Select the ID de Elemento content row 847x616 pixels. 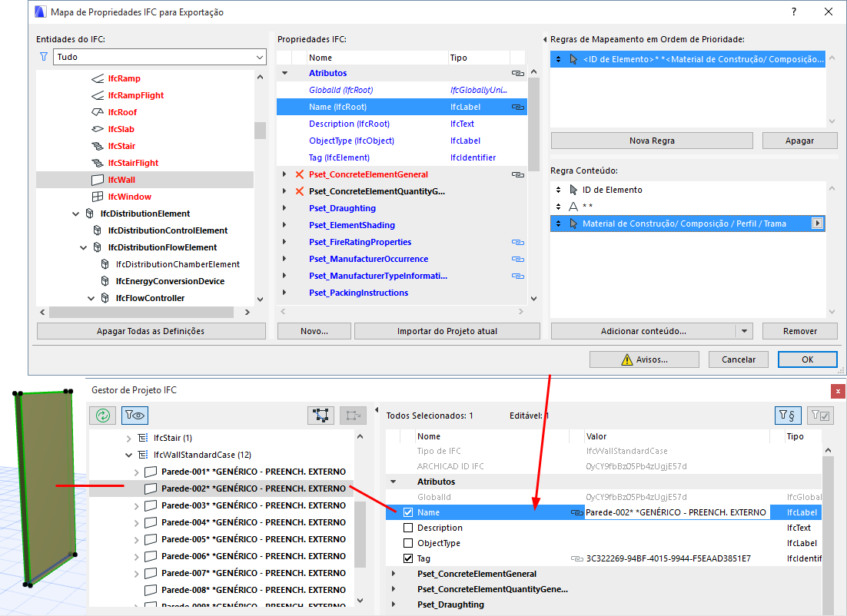pos(688,190)
